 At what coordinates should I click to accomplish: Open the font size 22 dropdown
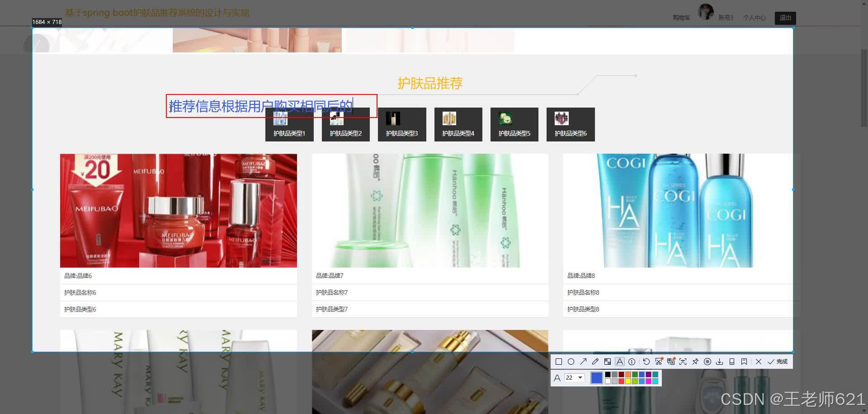[x=575, y=378]
